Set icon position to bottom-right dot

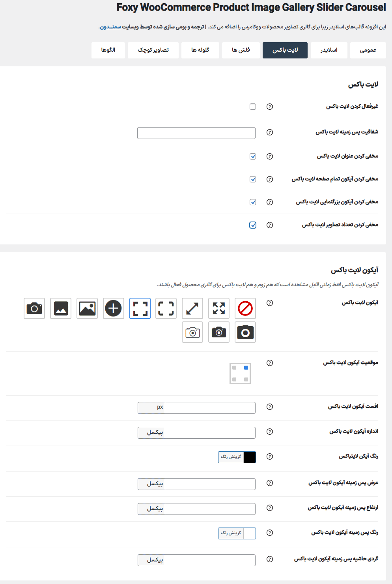pos(246,379)
